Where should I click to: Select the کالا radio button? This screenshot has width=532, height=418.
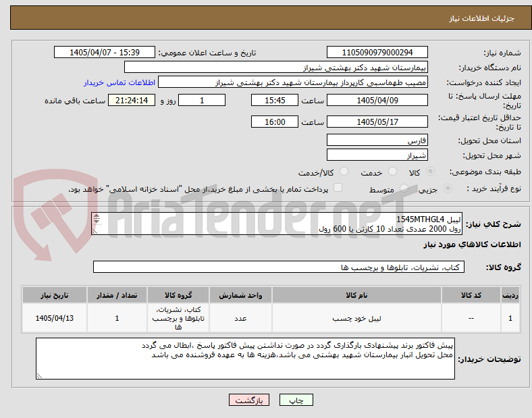430,172
